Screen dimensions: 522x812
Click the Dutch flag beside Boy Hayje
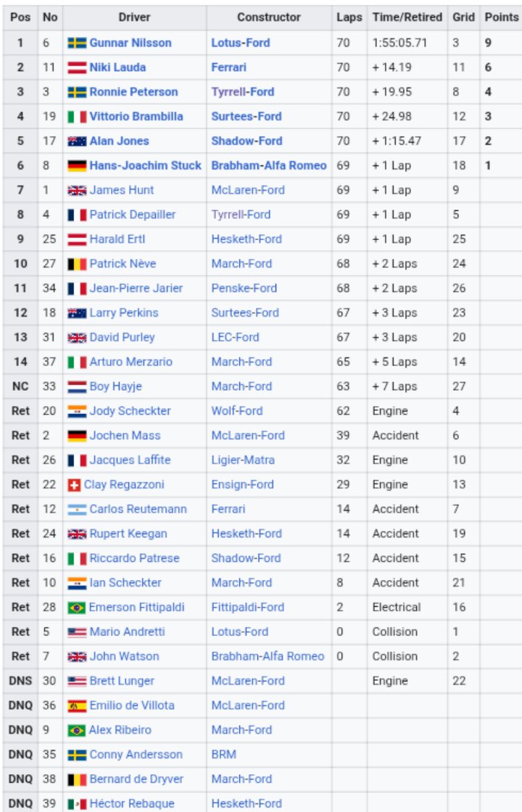(x=77, y=386)
